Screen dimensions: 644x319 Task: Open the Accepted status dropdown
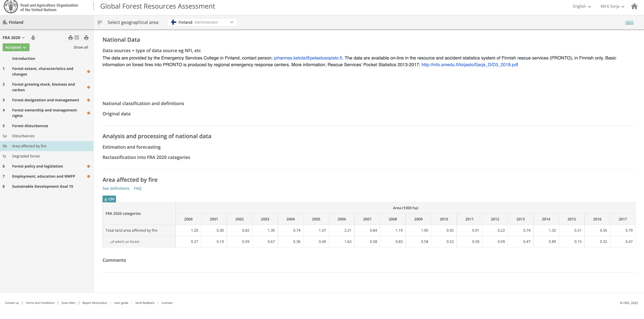tap(16, 47)
